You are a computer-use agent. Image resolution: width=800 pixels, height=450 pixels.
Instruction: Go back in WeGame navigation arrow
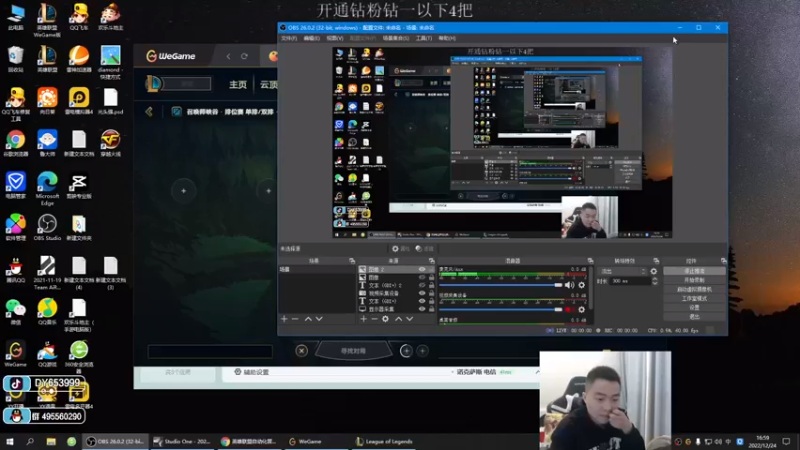[228, 56]
